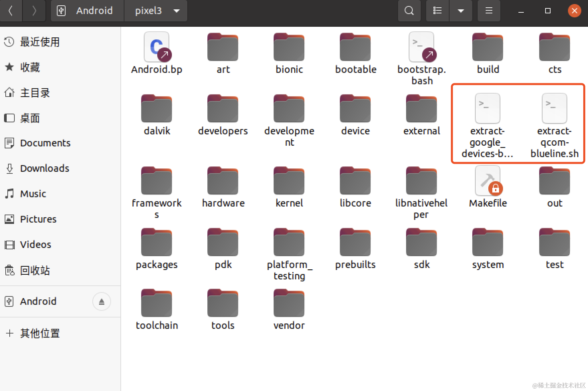
Task: Open view options dropdown arrow
Action: coord(461,11)
